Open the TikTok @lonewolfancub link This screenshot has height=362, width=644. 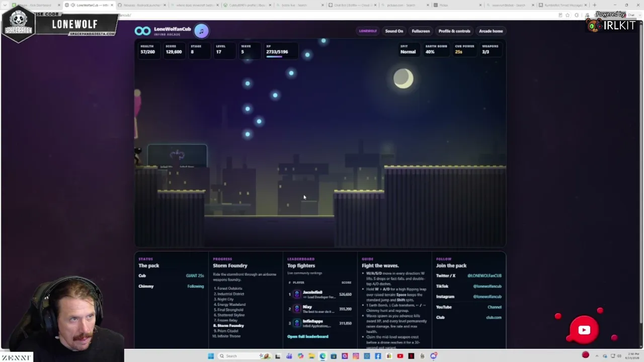[x=487, y=286]
